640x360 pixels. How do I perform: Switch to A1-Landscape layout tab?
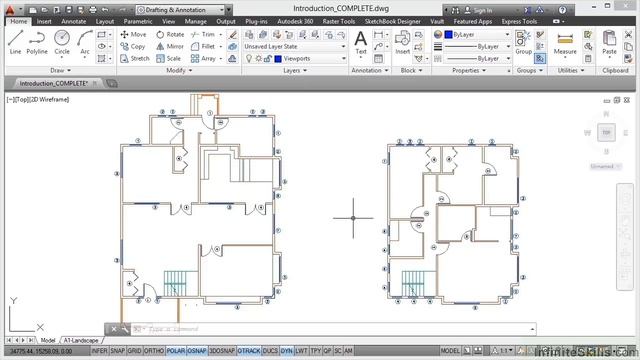[81, 340]
